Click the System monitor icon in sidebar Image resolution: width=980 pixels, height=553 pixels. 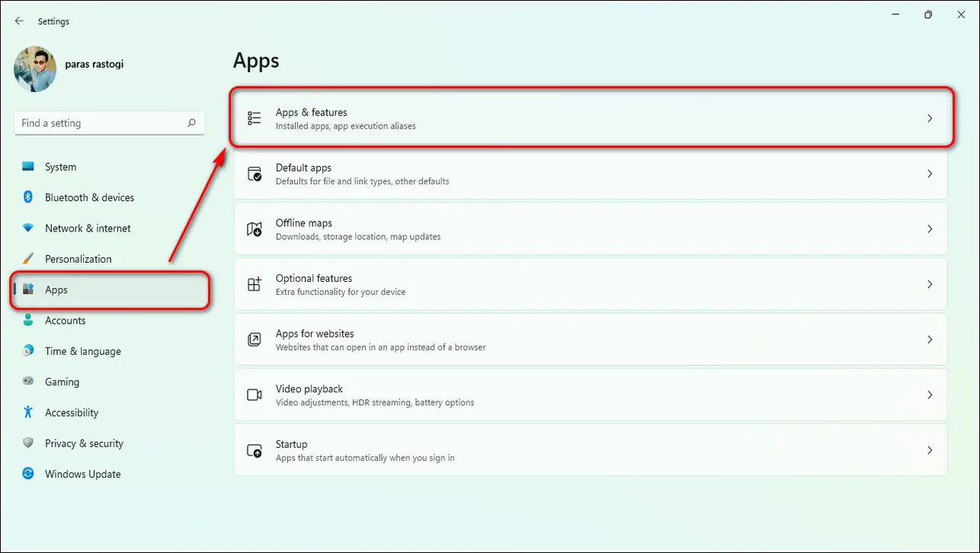tap(28, 167)
